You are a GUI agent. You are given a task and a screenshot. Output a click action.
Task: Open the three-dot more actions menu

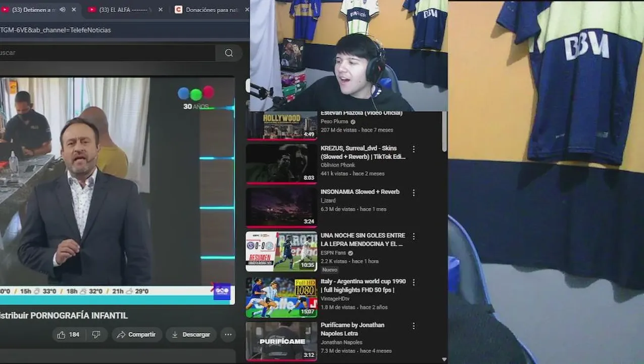pos(228,335)
